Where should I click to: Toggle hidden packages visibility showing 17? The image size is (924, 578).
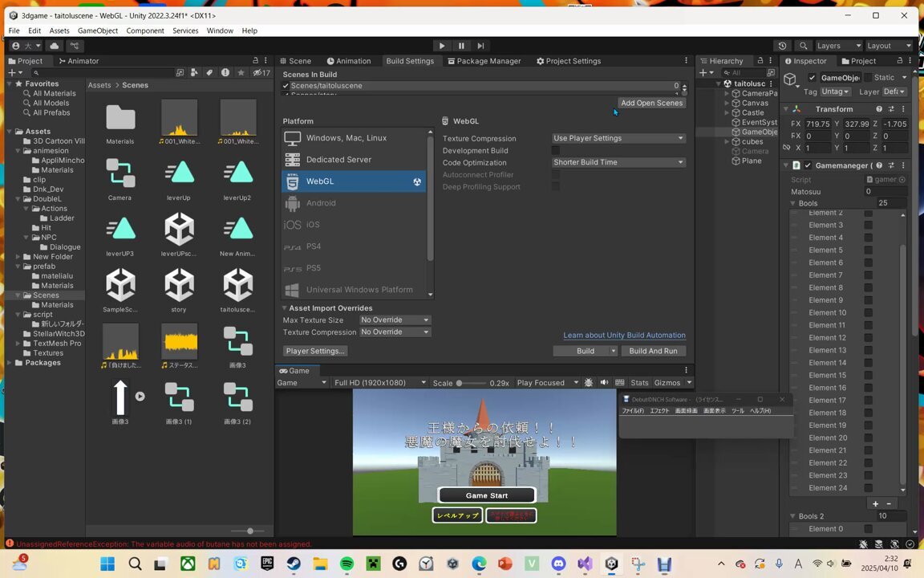click(x=261, y=72)
